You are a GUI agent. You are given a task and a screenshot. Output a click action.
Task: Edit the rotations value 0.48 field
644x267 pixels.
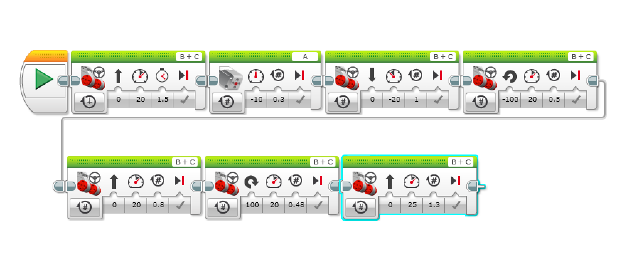[x=296, y=205]
